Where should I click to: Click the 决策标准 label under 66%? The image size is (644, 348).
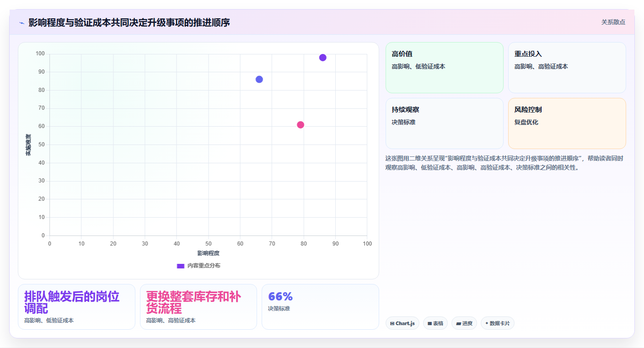click(279, 309)
